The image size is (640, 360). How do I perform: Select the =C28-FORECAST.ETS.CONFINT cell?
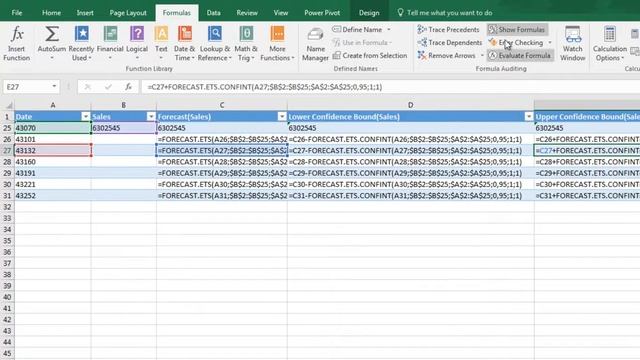tap(410, 162)
